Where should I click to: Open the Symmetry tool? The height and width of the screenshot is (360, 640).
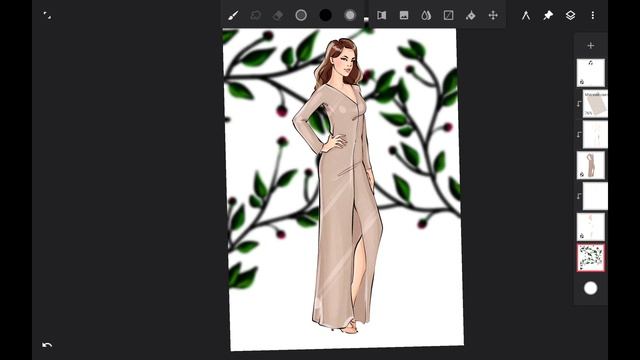(382, 16)
